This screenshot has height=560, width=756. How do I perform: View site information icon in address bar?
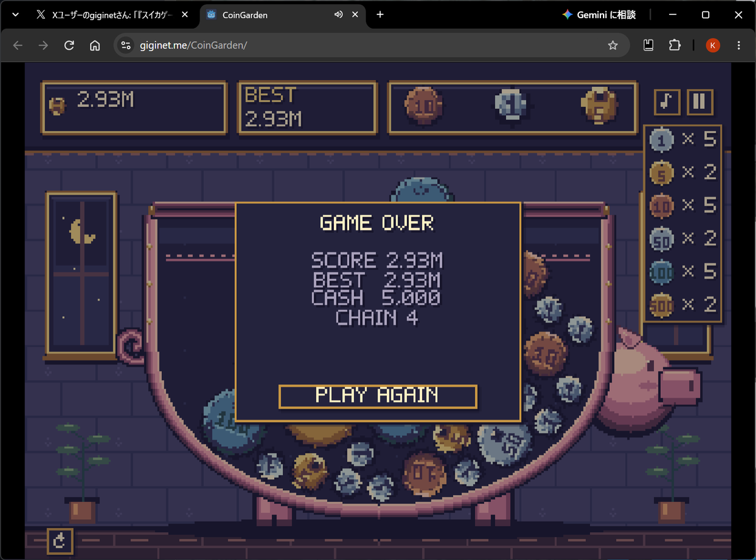pos(126,45)
